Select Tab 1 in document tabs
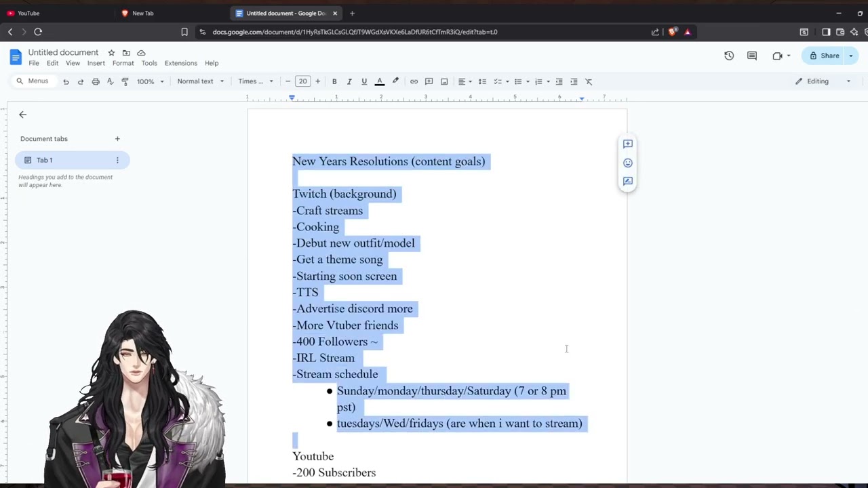This screenshot has width=868, height=488. tap(72, 160)
